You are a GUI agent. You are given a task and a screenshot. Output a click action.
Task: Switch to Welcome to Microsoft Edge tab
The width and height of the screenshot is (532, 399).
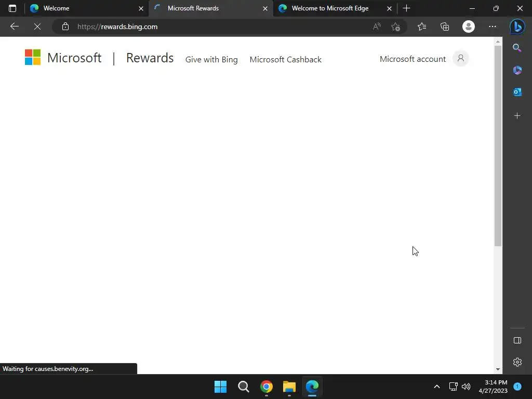tap(335, 8)
